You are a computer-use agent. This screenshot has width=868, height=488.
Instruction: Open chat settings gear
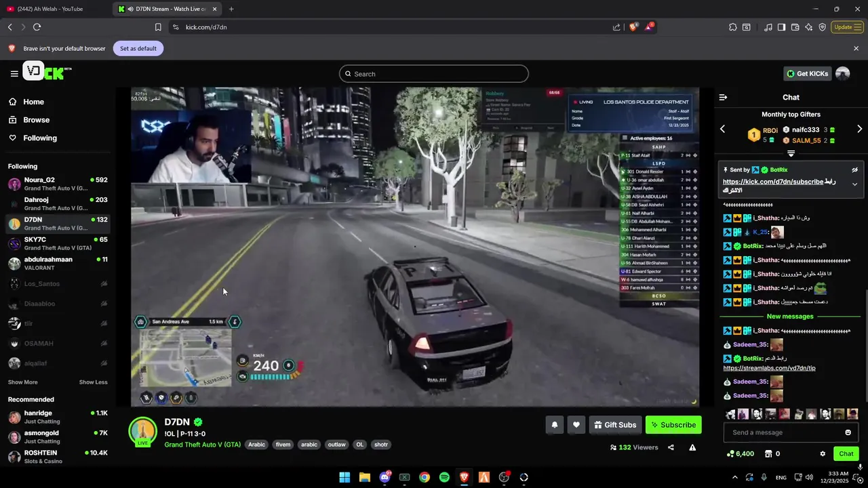coord(823,454)
